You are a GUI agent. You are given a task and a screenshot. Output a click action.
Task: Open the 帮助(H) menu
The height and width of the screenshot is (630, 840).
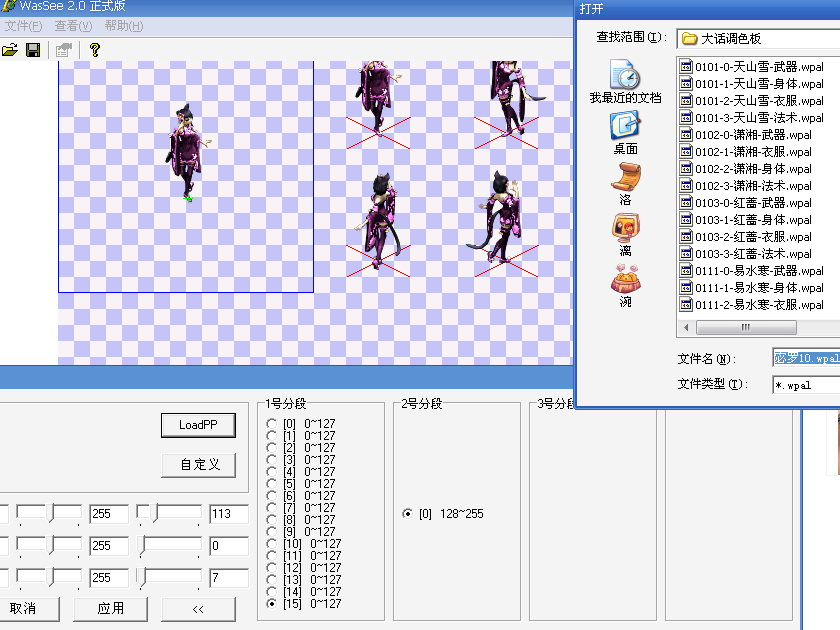click(124, 26)
